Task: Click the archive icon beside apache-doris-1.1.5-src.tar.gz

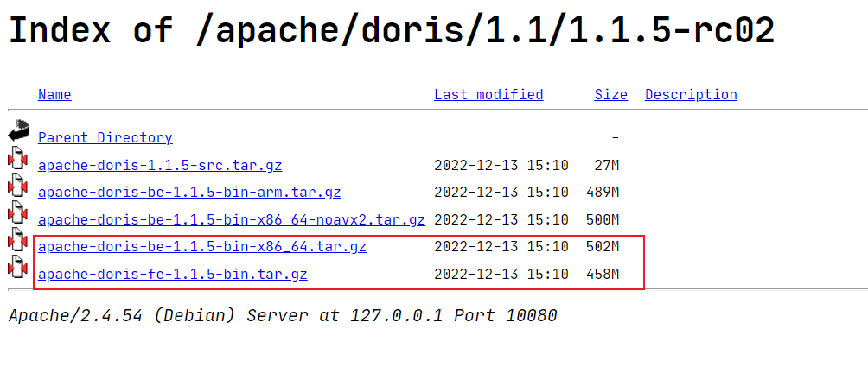Action: click(18, 160)
